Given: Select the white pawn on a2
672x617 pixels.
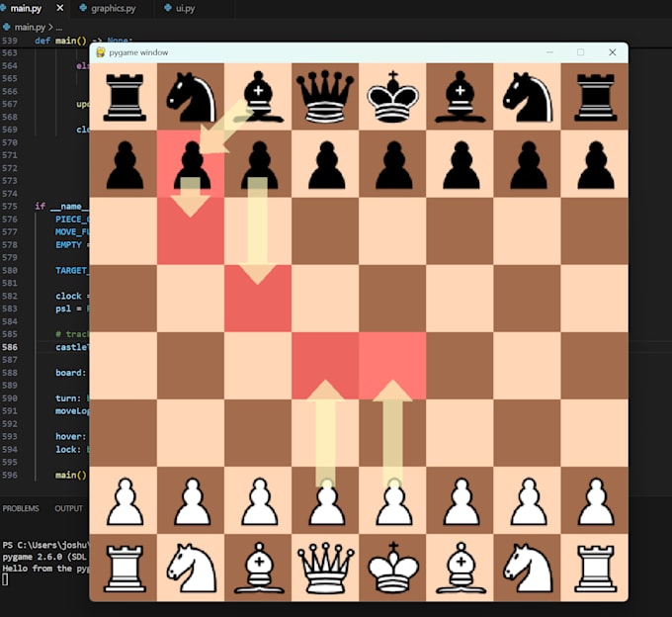Looking at the screenshot, I should coord(125,501).
